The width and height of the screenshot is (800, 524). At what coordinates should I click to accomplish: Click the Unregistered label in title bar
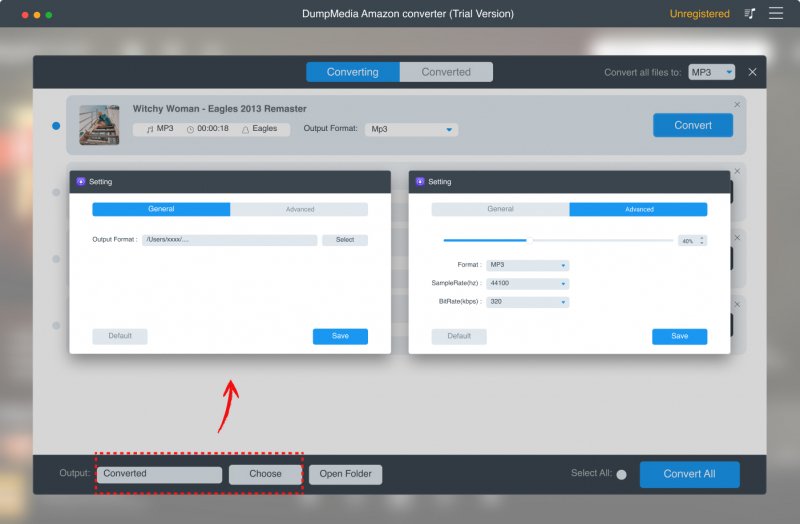(699, 14)
